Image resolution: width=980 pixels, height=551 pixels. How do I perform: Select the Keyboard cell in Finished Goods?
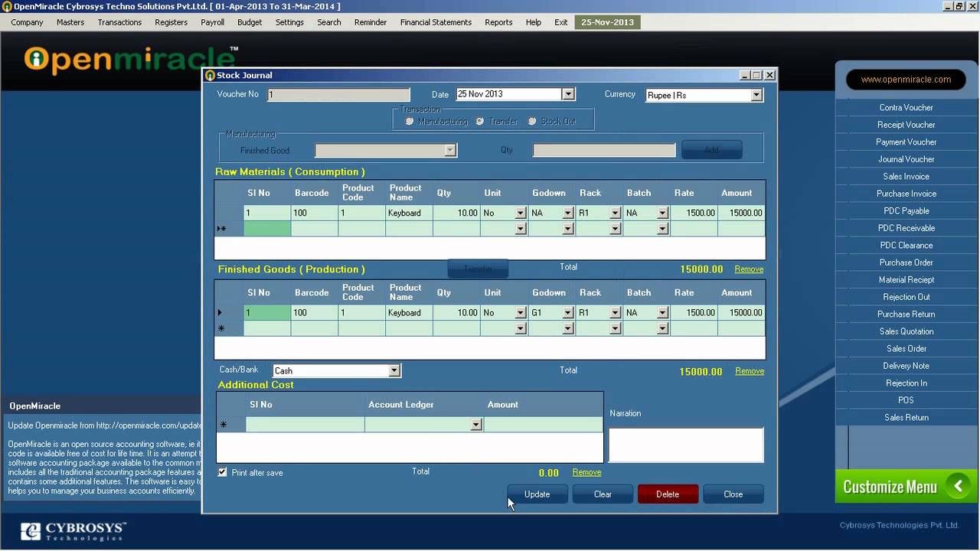409,312
